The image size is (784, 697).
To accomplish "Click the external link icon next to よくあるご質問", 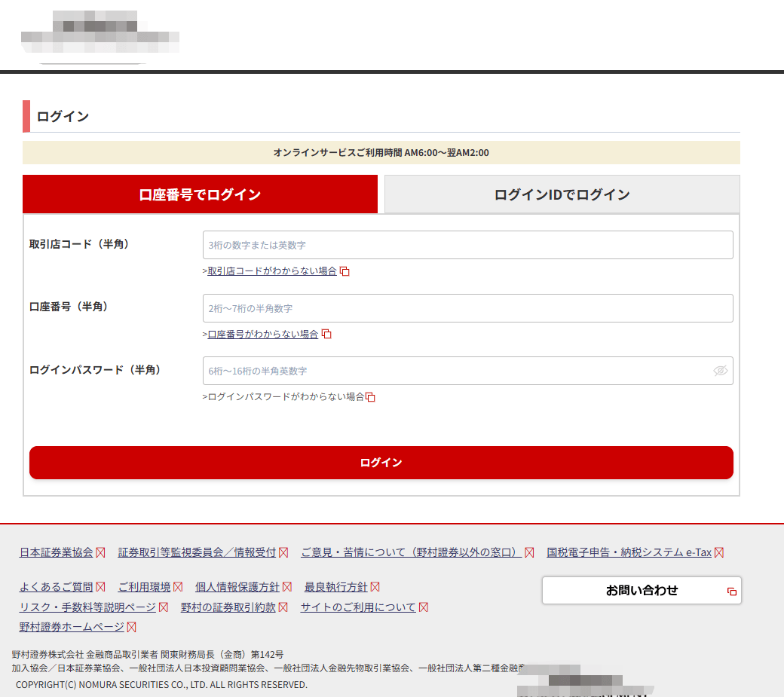I will tap(100, 586).
